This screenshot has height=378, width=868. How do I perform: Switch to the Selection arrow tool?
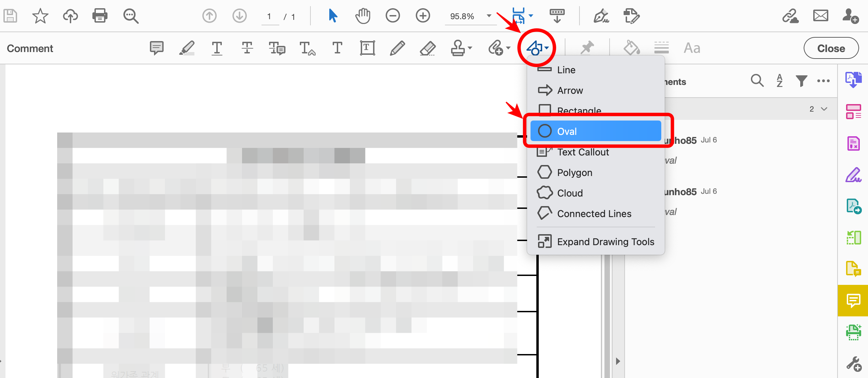point(333,16)
